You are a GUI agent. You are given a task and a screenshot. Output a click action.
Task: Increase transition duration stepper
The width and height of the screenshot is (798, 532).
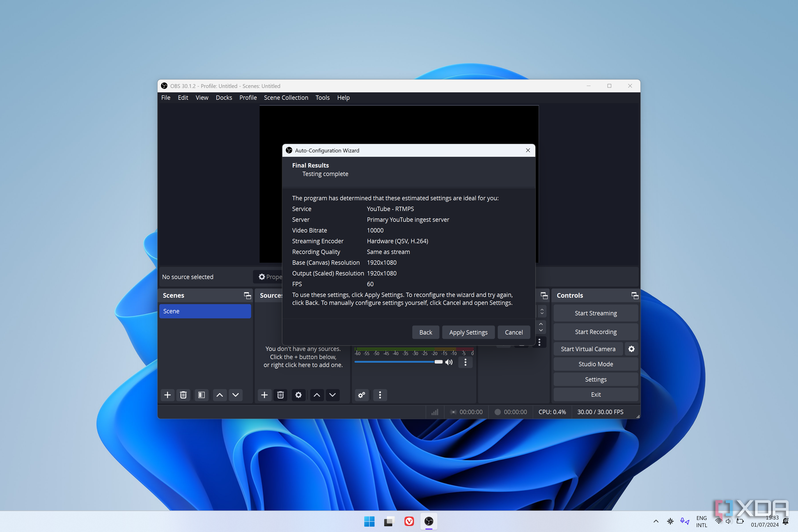[x=541, y=324]
